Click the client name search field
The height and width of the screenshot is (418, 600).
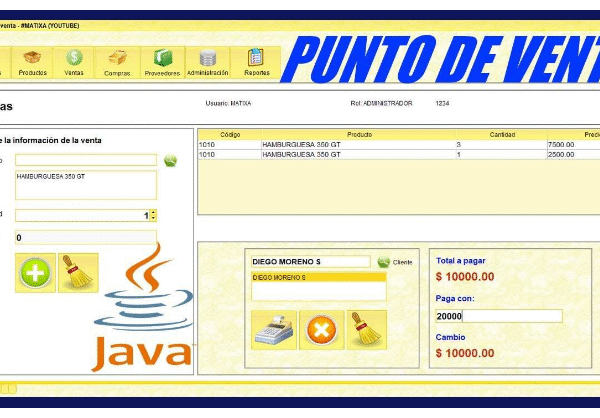[309, 262]
